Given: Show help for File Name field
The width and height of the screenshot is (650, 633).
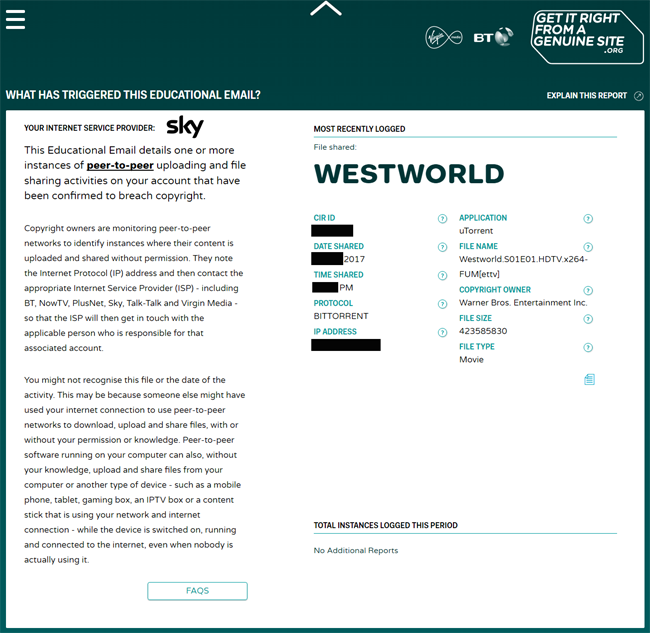Looking at the screenshot, I should pyautogui.click(x=588, y=247).
